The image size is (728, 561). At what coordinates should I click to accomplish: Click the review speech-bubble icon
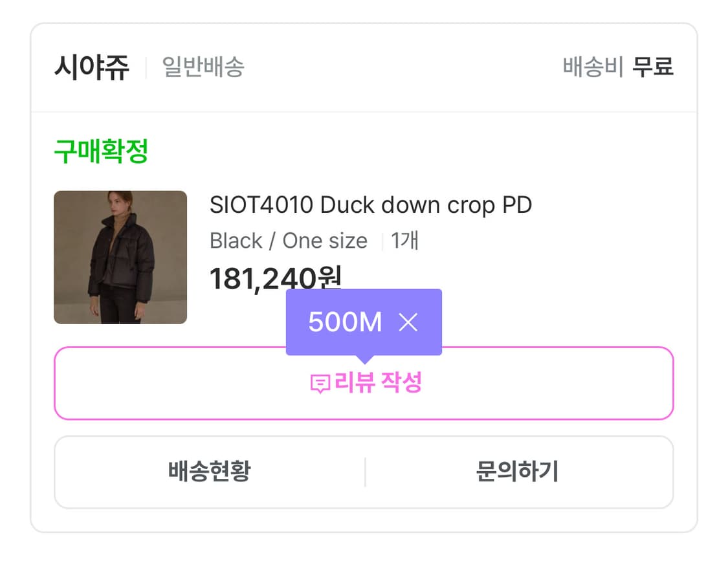click(x=320, y=384)
